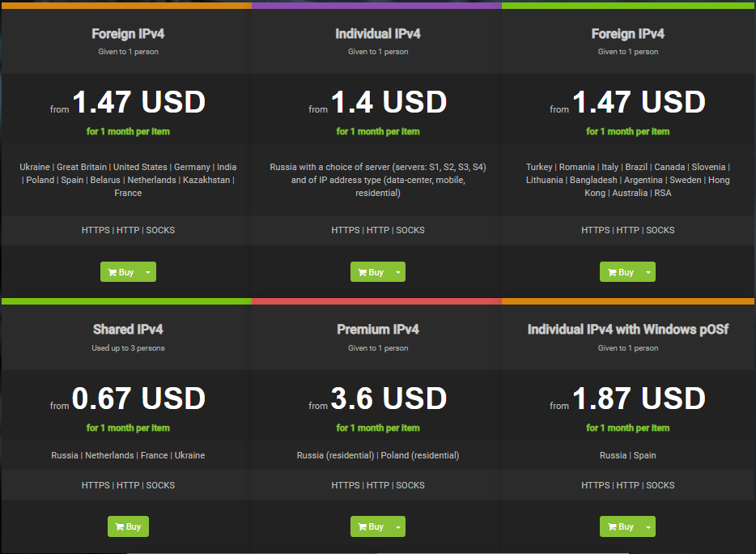
Task: Click Given to 1 person under 1.4 USD Individual IPv4
Action: [x=378, y=52]
